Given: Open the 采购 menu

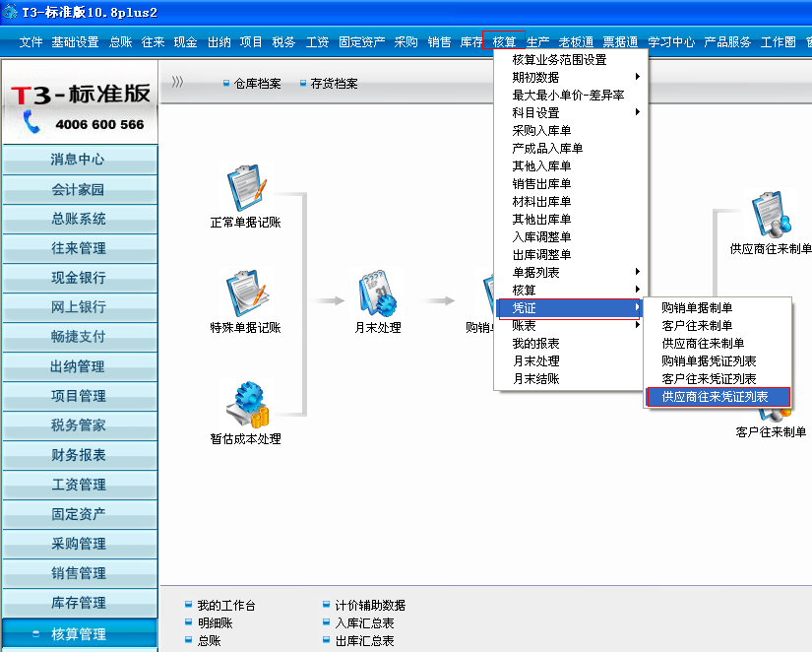Looking at the screenshot, I should coord(406,41).
